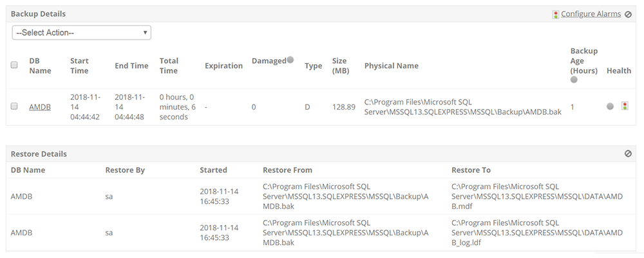Click the Start Time column header
Screen dimensions: 644x258
pos(79,66)
